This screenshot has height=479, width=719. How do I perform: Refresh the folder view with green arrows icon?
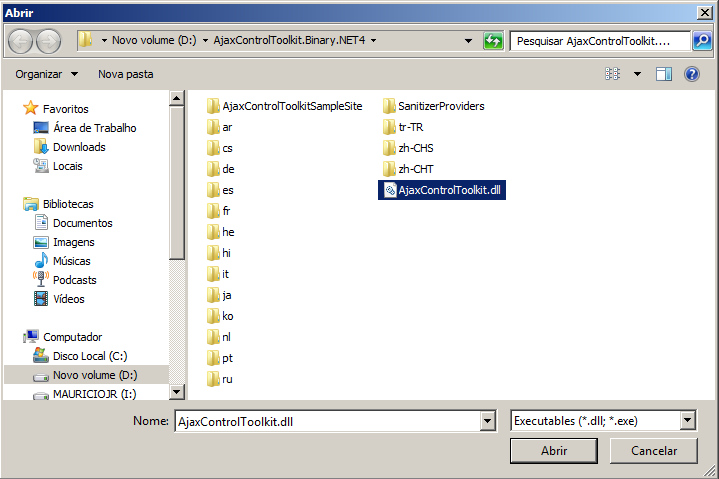pyautogui.click(x=493, y=41)
